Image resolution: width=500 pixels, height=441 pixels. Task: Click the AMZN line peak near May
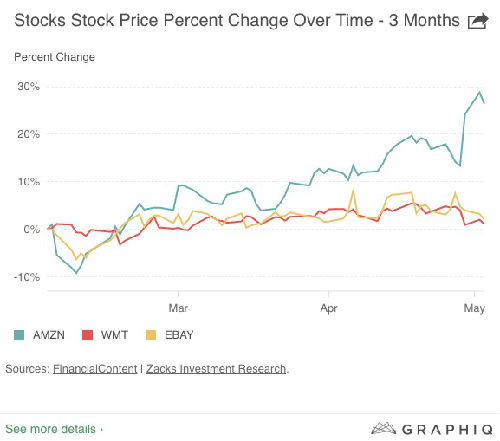480,92
